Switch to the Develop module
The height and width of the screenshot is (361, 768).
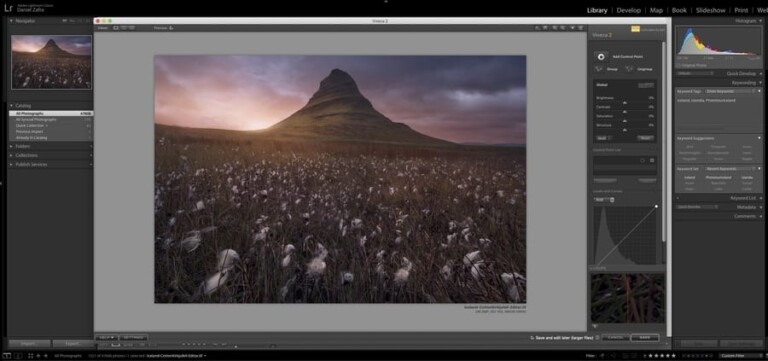click(628, 10)
